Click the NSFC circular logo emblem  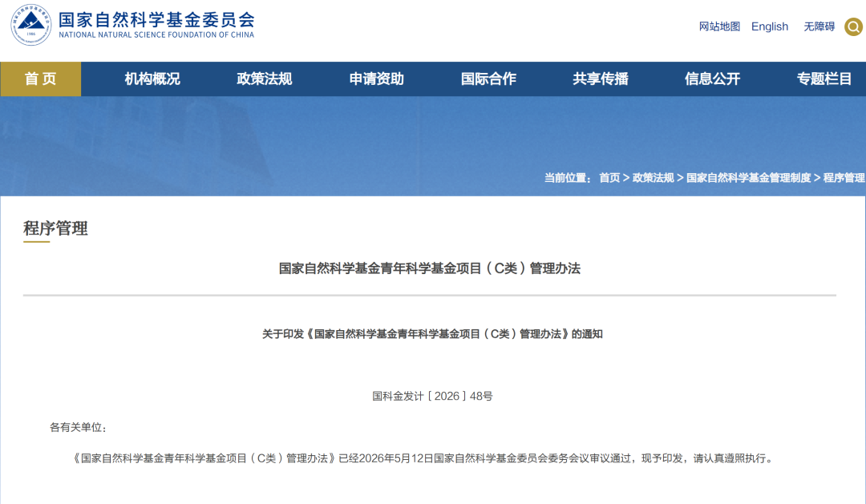click(x=31, y=25)
